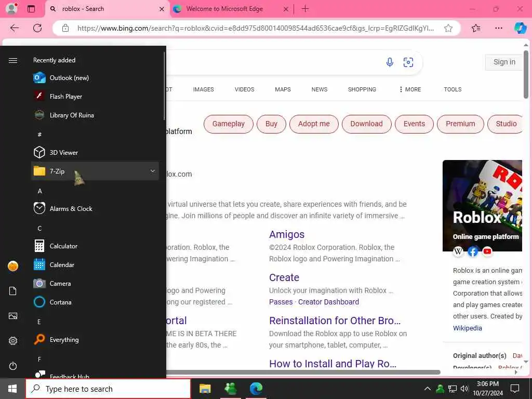The width and height of the screenshot is (532, 399).
Task: Expand Start menu hamburger navigation
Action: [13, 60]
